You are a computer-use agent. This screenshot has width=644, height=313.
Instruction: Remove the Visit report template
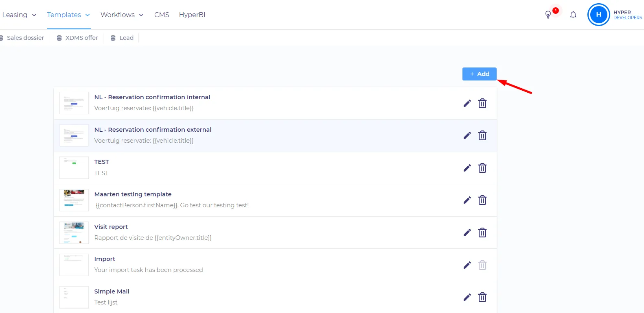point(482,233)
